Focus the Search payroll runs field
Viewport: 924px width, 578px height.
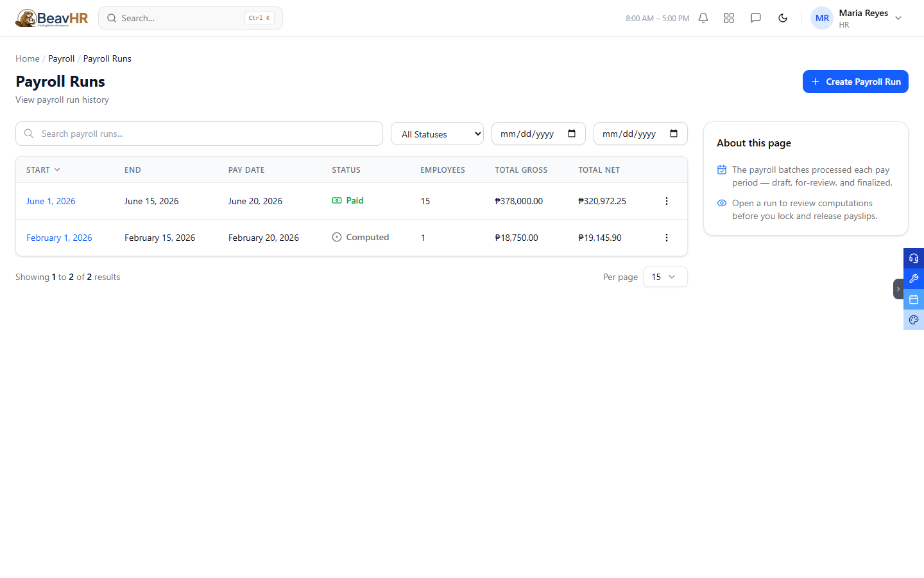(199, 134)
